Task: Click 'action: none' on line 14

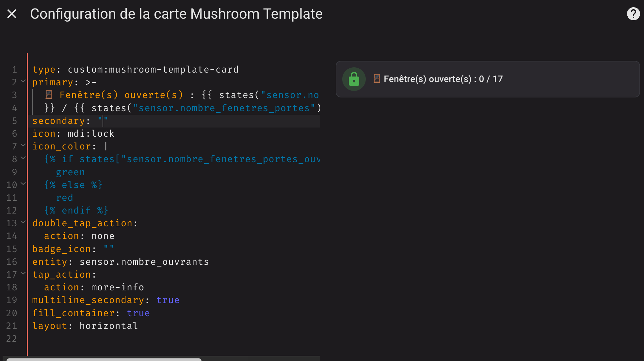Action: point(79,236)
